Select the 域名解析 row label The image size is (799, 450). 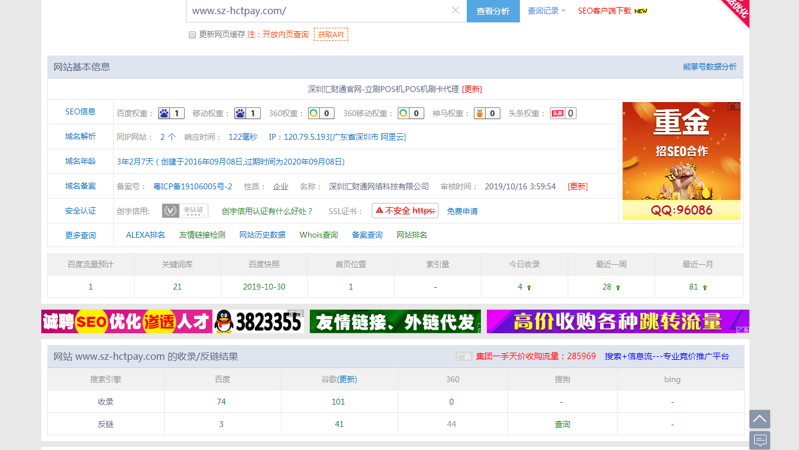pyautogui.click(x=80, y=136)
